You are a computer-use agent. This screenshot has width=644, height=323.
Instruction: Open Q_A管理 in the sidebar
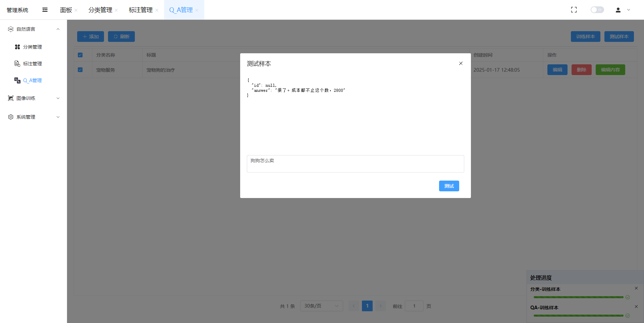click(x=33, y=80)
